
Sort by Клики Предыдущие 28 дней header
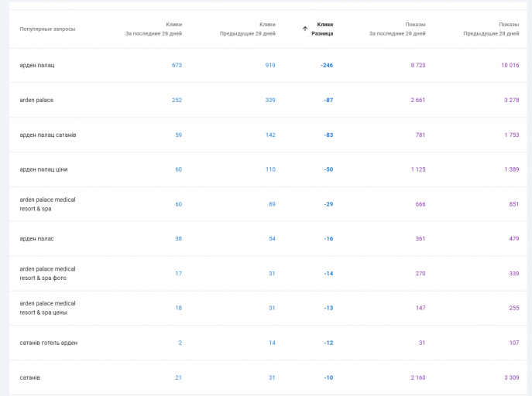click(248, 29)
